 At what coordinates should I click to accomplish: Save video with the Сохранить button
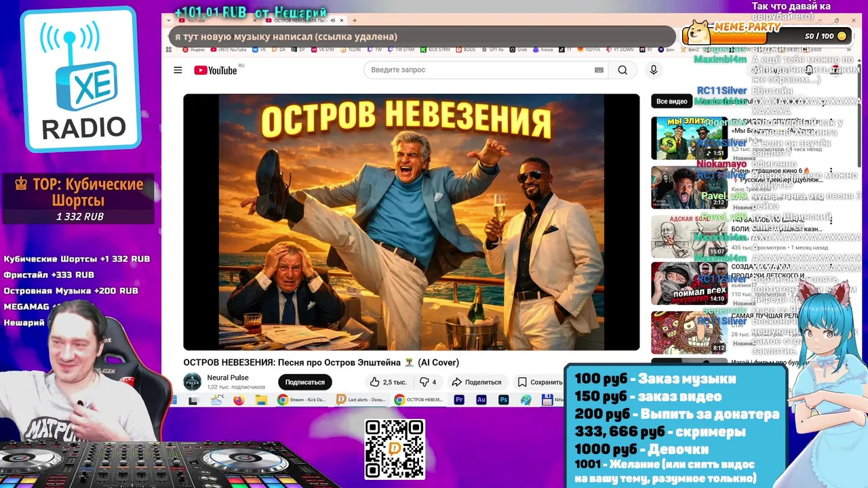[540, 382]
